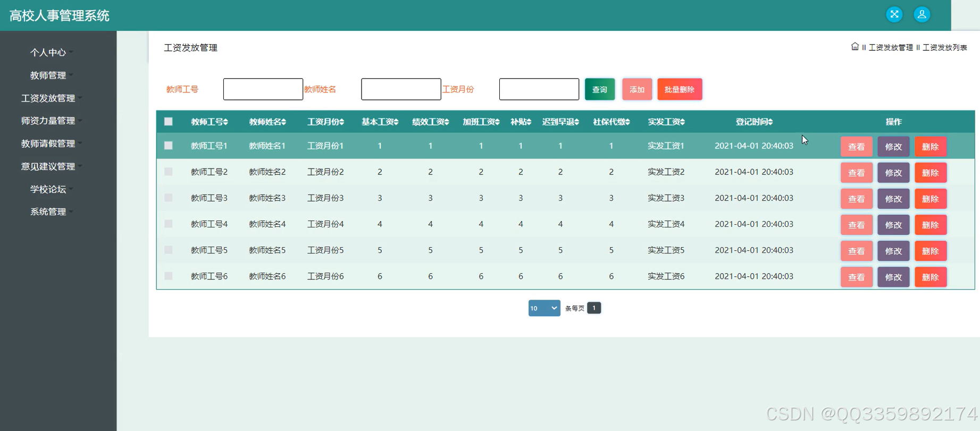Focus the 教师工号 search input
980x431 pixels.
coord(263,89)
